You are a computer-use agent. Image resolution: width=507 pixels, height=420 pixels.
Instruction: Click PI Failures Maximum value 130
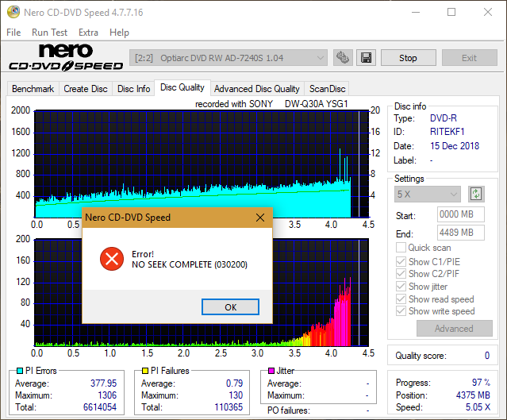click(x=236, y=395)
